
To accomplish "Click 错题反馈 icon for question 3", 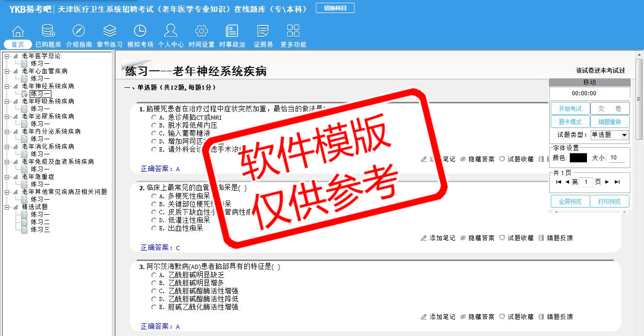I will [x=541, y=317].
